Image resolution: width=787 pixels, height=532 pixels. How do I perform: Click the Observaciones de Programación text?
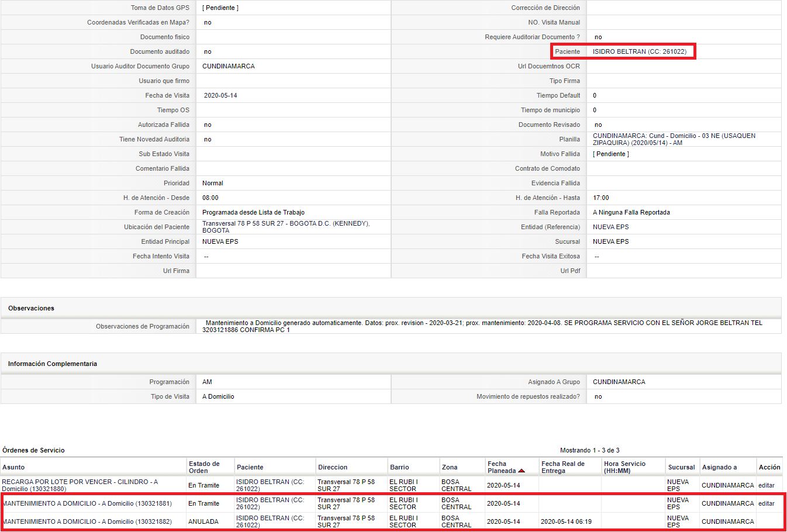click(482, 326)
